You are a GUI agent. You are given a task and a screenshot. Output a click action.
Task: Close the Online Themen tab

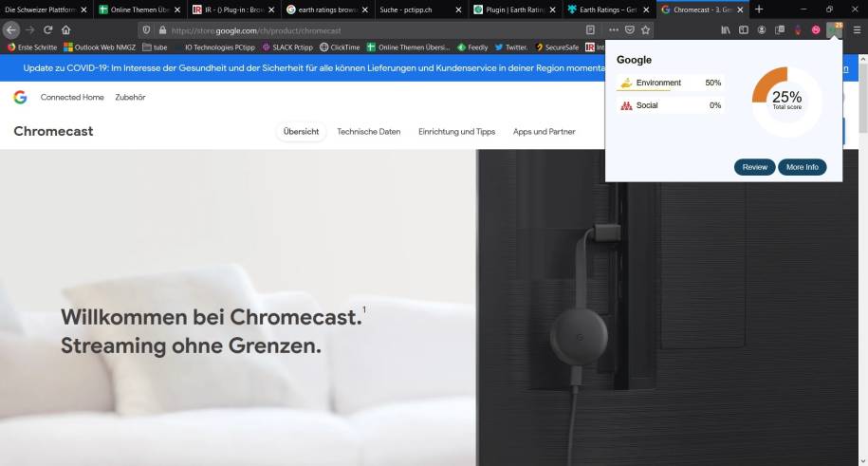tap(177, 10)
